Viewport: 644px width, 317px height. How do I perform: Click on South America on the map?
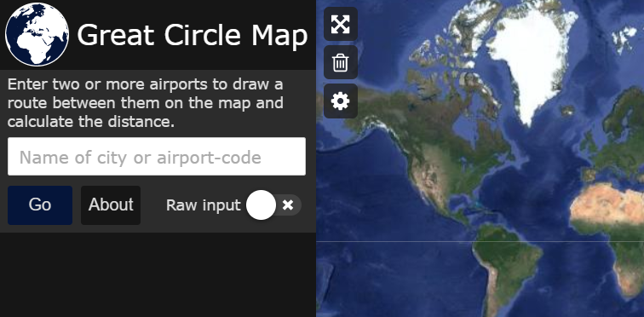click(x=507, y=262)
